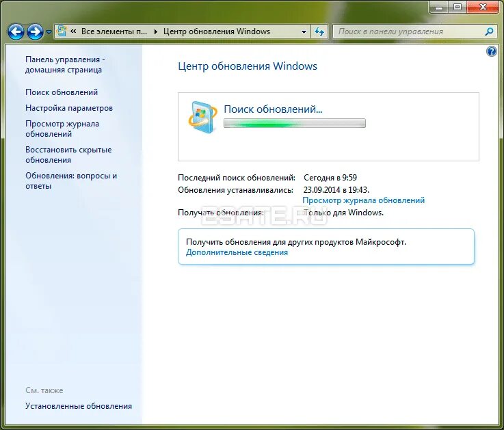Click 'Получить обновления для других продуктов Майкрософт.' text
This screenshot has height=430, width=504.
pos(296,242)
